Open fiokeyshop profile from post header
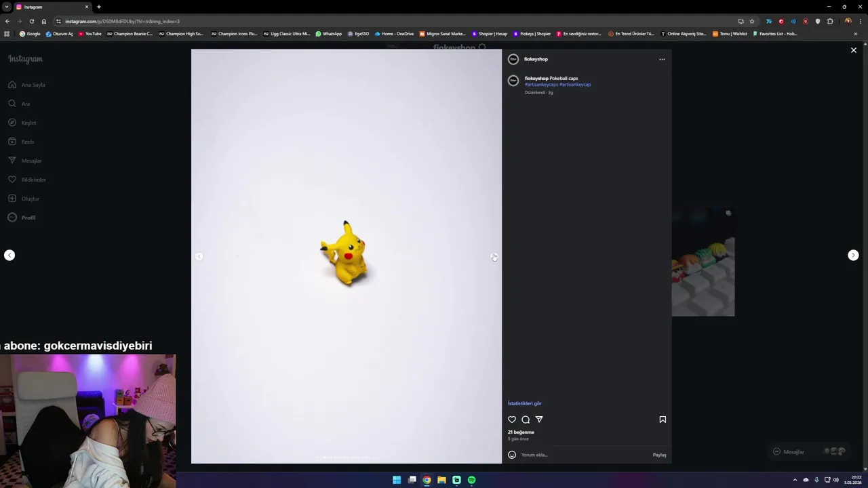This screenshot has width=868, height=488. click(536, 59)
